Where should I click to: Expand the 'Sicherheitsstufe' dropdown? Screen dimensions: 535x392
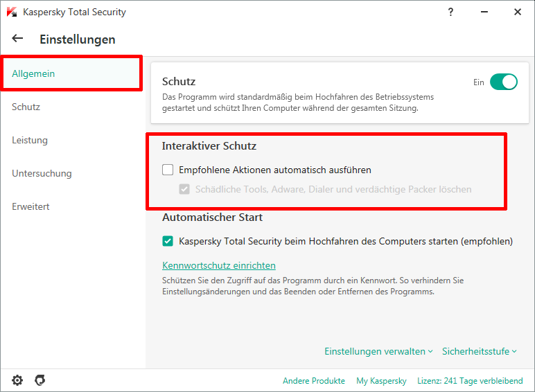(x=480, y=351)
